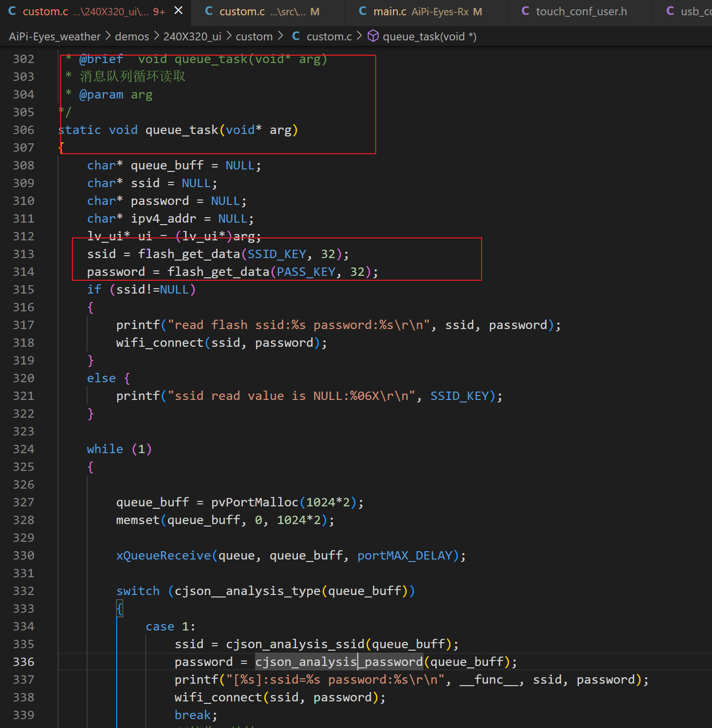Click lv_ui* declaration on line 312

(174, 236)
